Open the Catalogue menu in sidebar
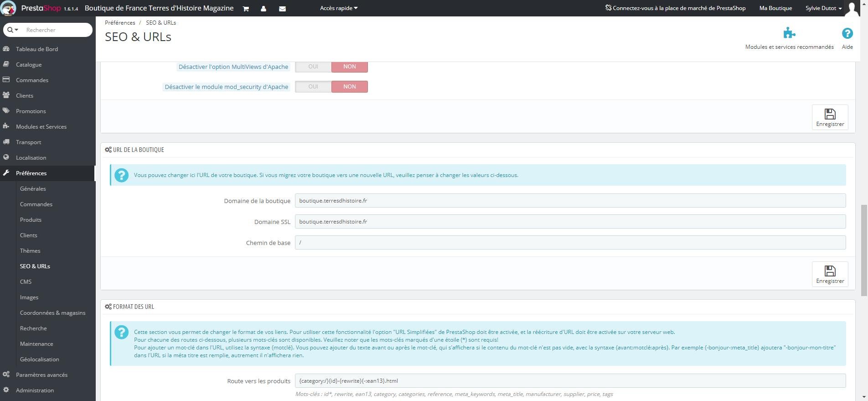The width and height of the screenshot is (868, 401). tap(29, 64)
